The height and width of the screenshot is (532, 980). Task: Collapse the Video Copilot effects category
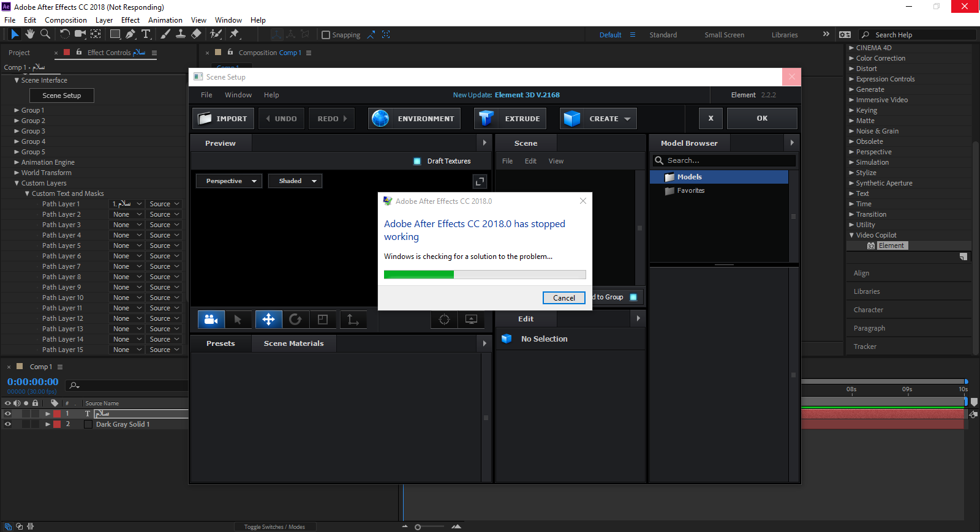tap(851, 235)
